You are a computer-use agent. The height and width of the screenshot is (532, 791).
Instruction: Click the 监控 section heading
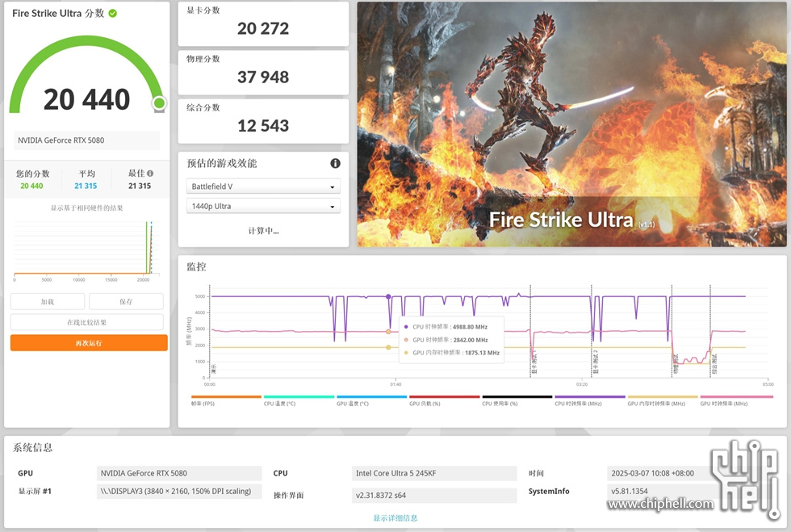[x=196, y=267]
